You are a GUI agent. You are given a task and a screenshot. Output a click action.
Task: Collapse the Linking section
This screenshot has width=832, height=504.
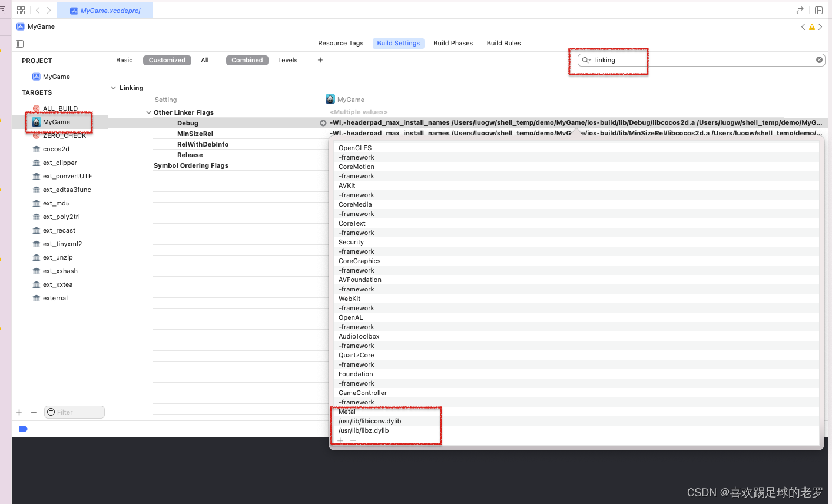(x=114, y=88)
